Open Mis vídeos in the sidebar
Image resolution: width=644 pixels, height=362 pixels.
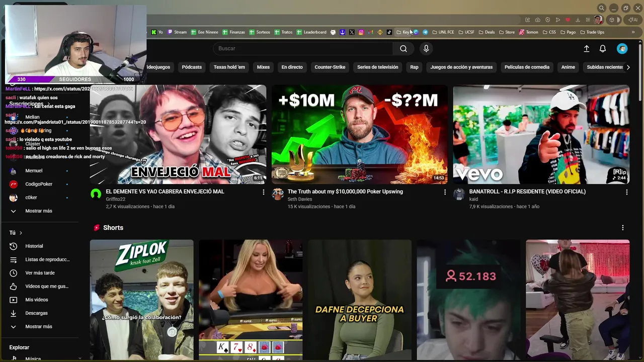pyautogui.click(x=40, y=300)
